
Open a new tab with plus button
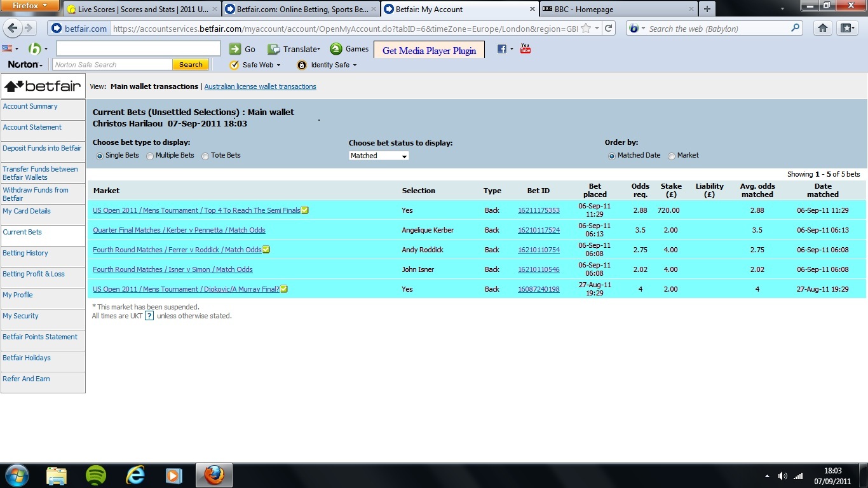pos(707,10)
